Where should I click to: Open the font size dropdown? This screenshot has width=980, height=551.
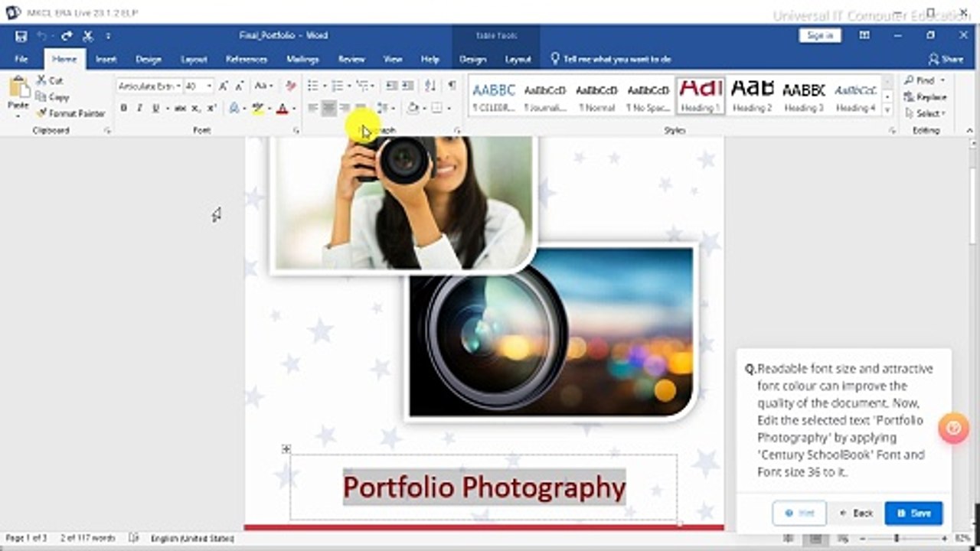(209, 86)
